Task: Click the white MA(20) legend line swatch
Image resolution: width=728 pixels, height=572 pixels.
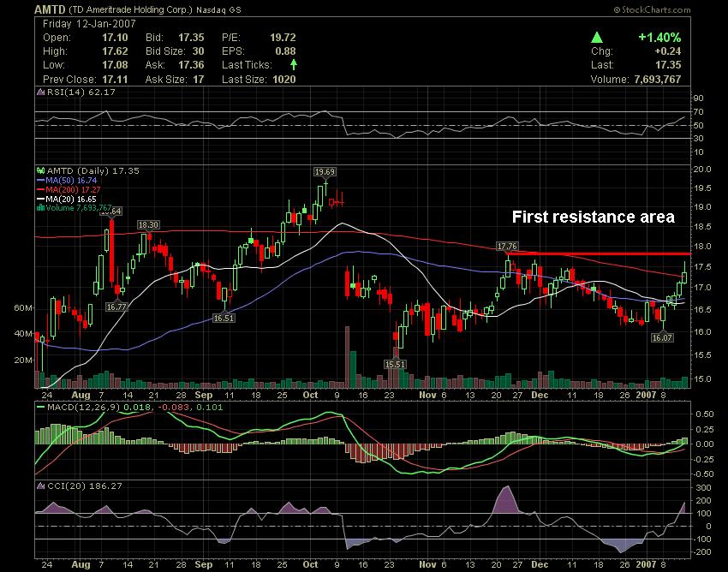Action: pyautogui.click(x=41, y=199)
